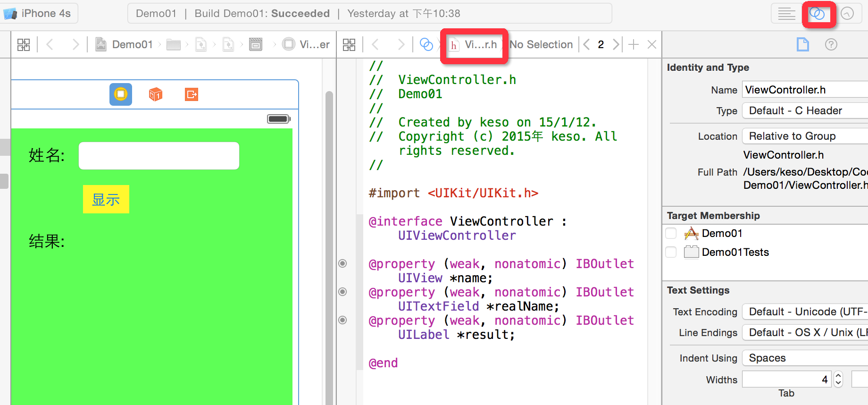Viewport: 868px width, 405px height.
Task: Show the File inspector
Action: click(802, 44)
